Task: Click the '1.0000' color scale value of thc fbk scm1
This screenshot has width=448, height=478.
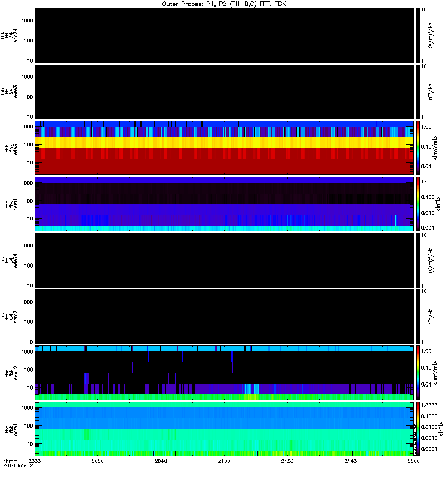Action: pos(429,406)
